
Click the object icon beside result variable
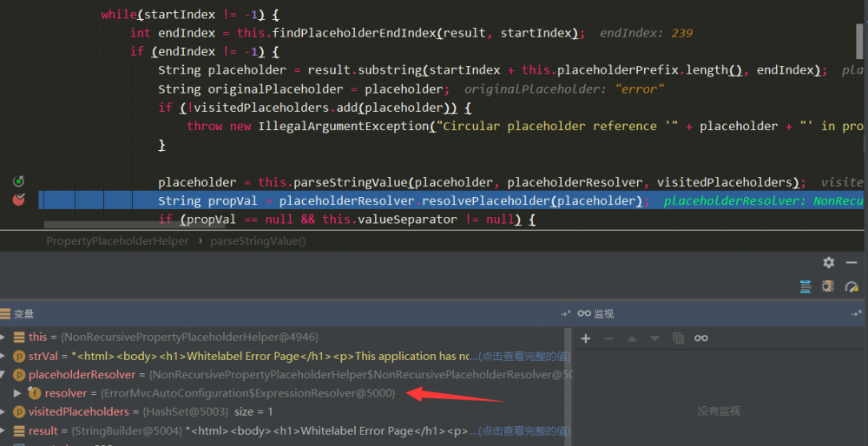point(19,430)
